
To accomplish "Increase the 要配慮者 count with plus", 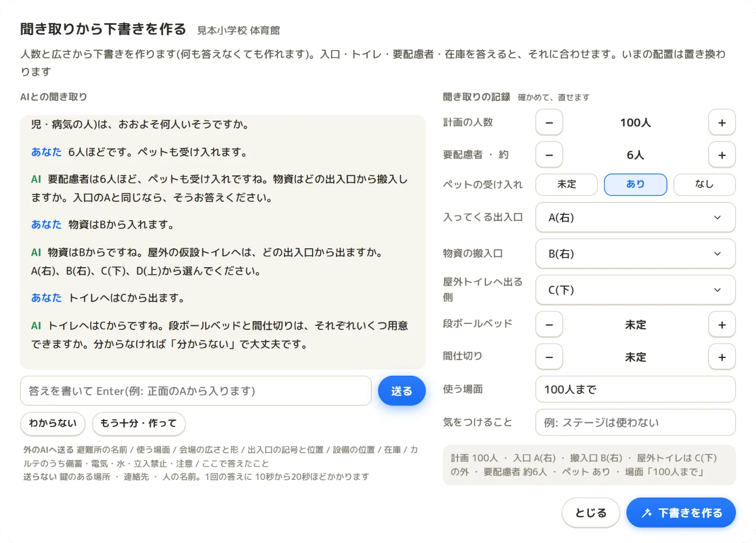I will click(722, 155).
